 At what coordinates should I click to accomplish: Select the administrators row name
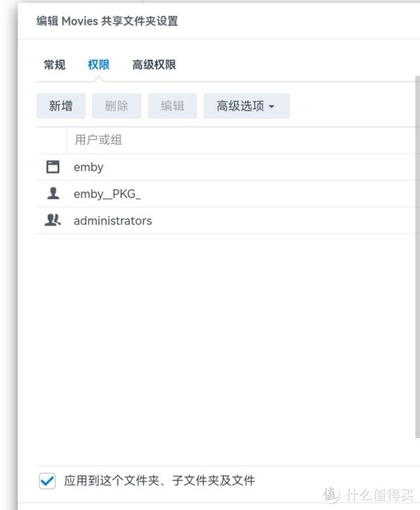[x=113, y=221]
